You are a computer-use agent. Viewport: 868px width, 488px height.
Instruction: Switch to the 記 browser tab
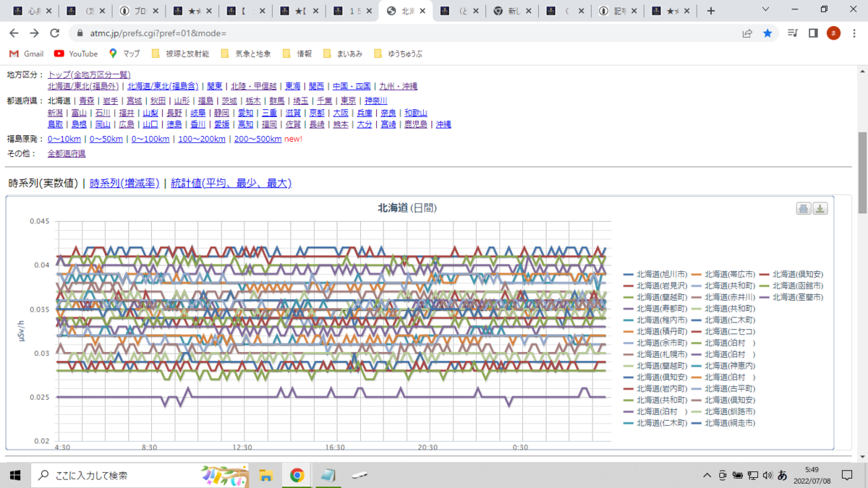tap(620, 11)
